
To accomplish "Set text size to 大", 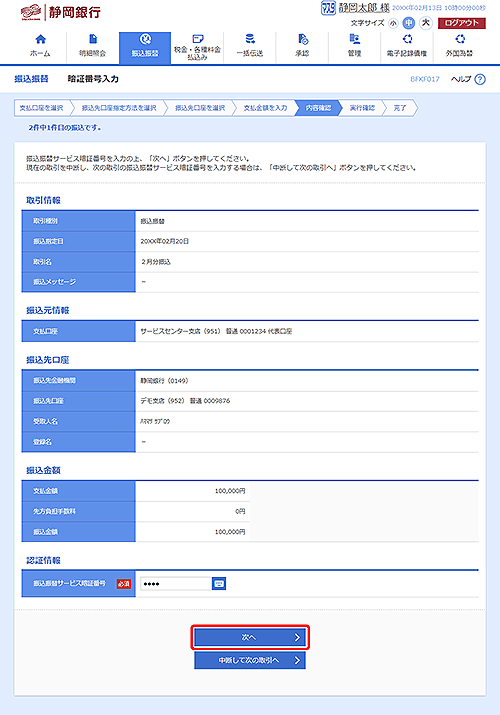I will [425, 22].
